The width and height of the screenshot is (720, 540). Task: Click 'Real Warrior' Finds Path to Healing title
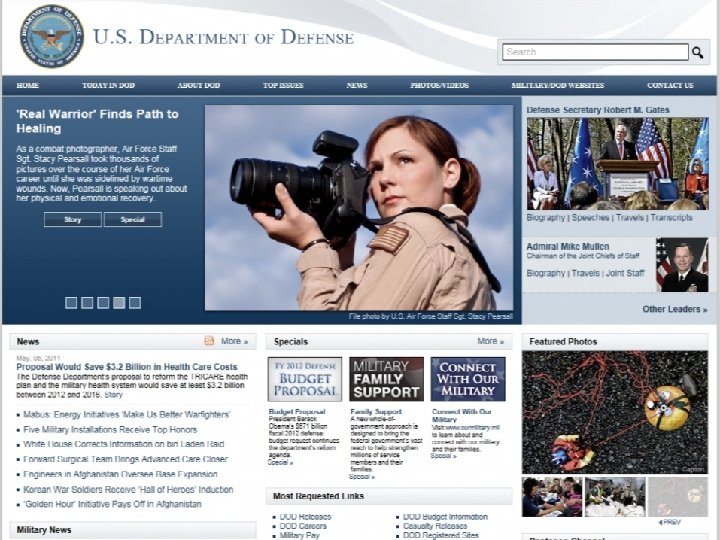click(x=97, y=121)
